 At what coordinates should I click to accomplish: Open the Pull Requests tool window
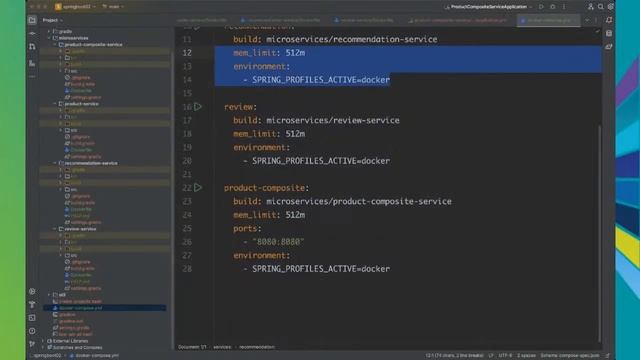[x=32, y=47]
